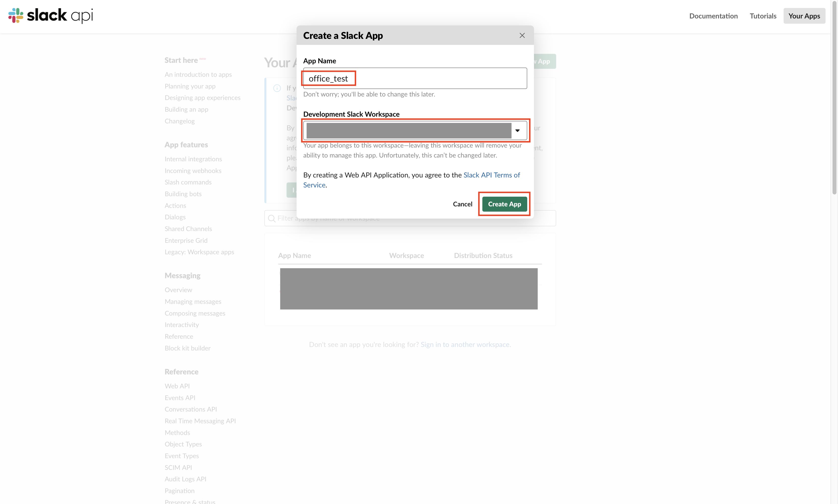The image size is (838, 504).
Task: Open Internal integrations link
Action: (x=193, y=159)
